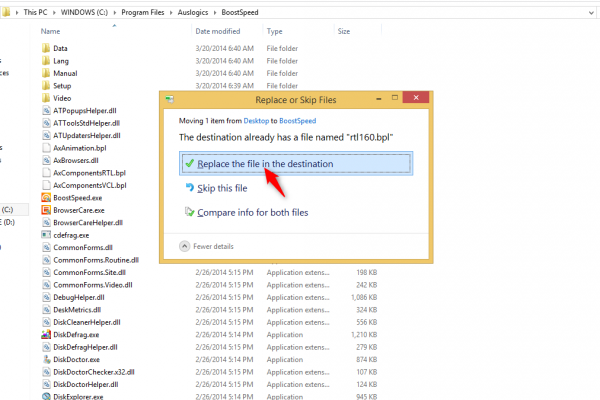
Task: Select AxAnimation.bpl file icon
Action: [46, 148]
